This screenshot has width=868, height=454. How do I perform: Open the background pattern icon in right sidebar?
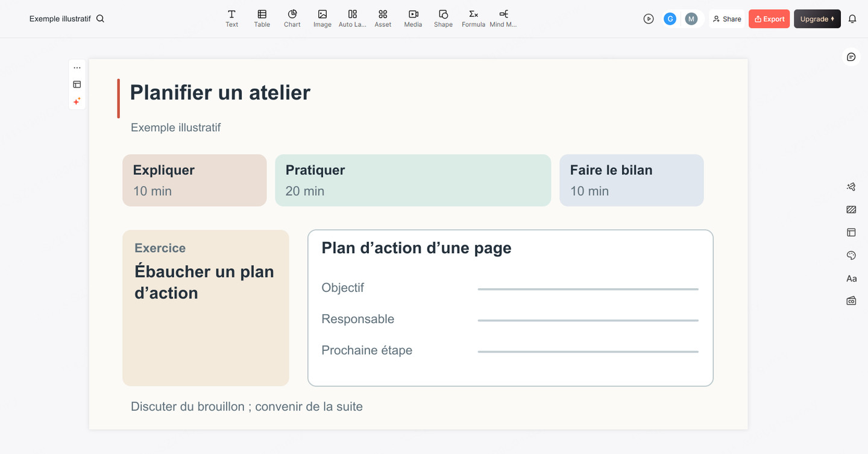pyautogui.click(x=851, y=210)
